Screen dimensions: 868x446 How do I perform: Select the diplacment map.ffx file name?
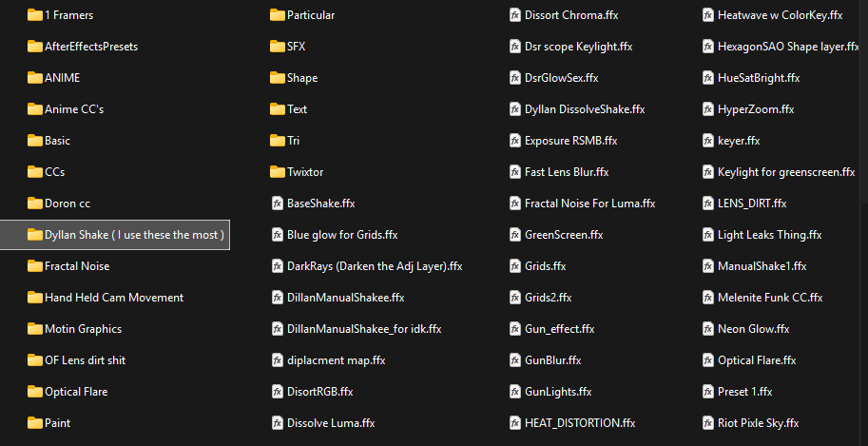point(337,360)
